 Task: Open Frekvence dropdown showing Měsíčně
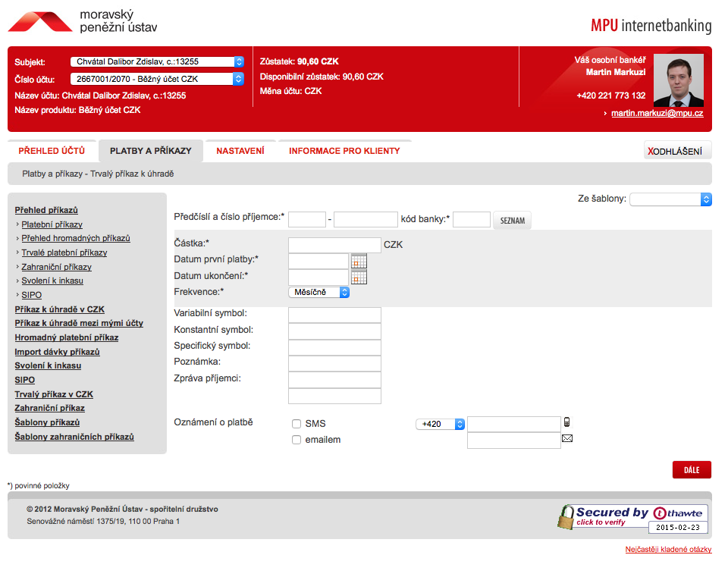pos(319,292)
